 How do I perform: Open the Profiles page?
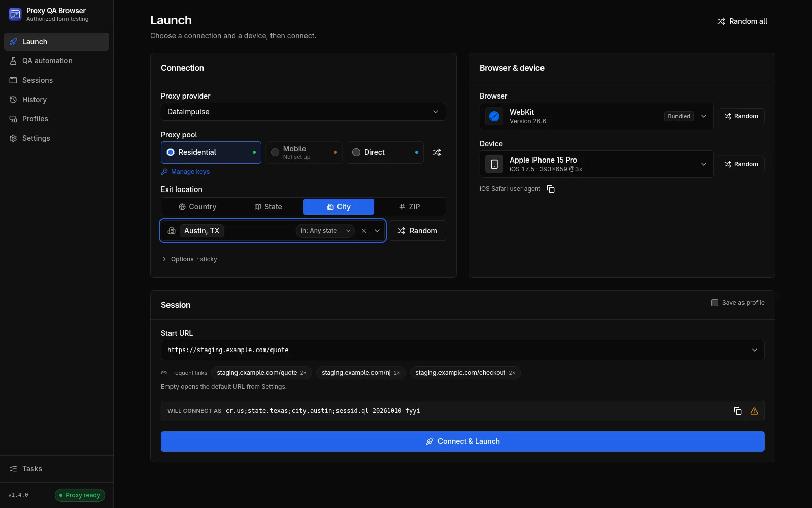pyautogui.click(x=56, y=119)
